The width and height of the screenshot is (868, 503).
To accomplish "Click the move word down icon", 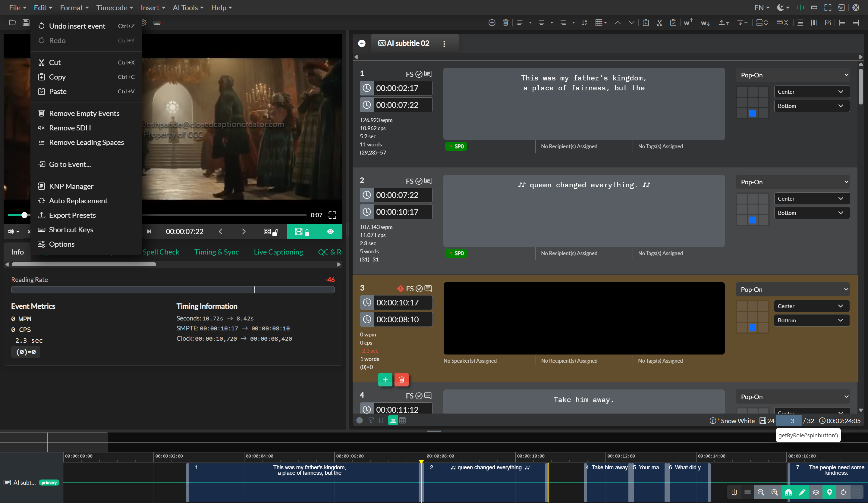I will pyautogui.click(x=705, y=23).
